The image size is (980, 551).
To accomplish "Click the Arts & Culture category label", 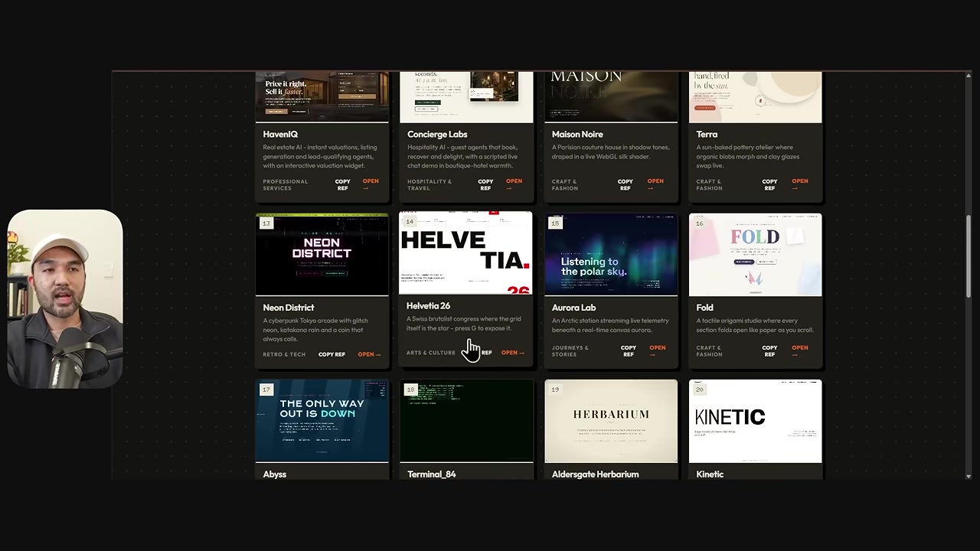I will (430, 353).
